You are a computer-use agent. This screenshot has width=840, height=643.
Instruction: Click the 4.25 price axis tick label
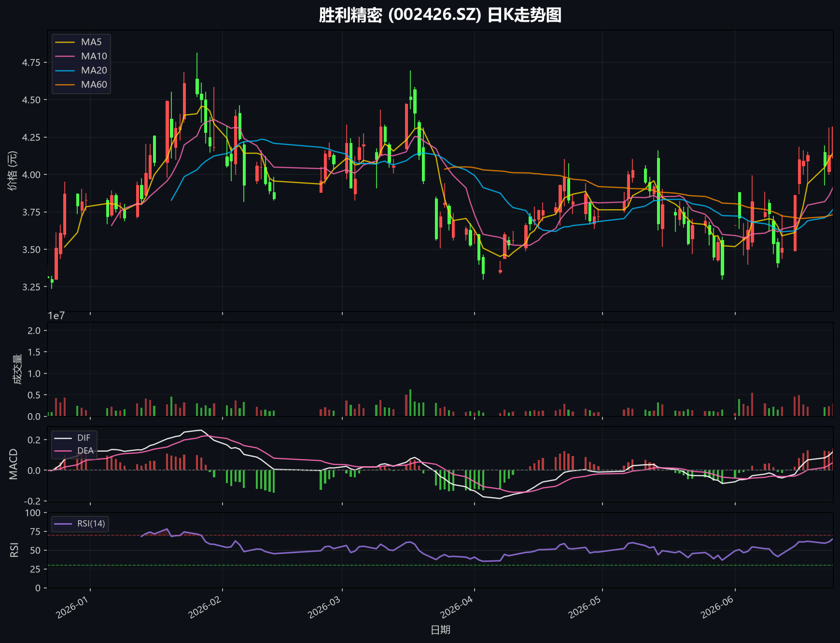coord(31,138)
